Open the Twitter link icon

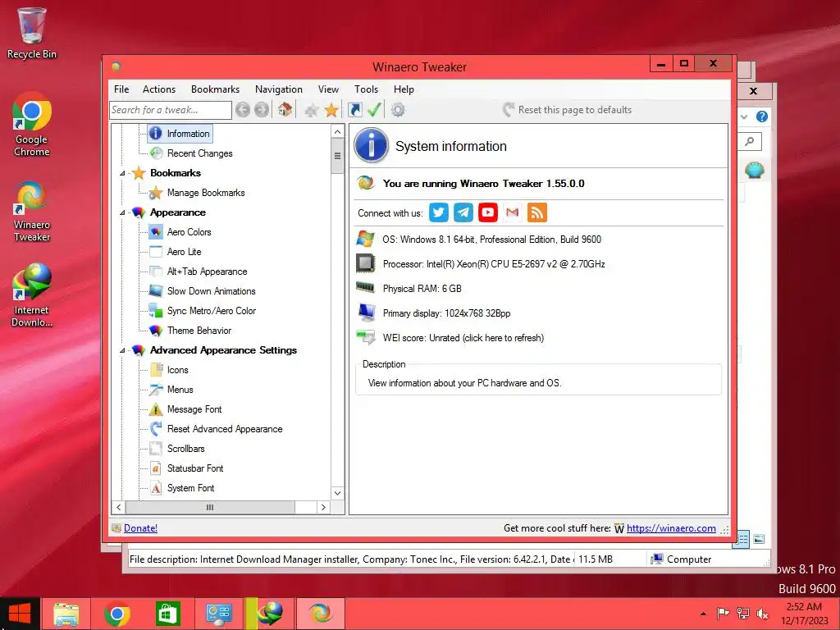439,212
